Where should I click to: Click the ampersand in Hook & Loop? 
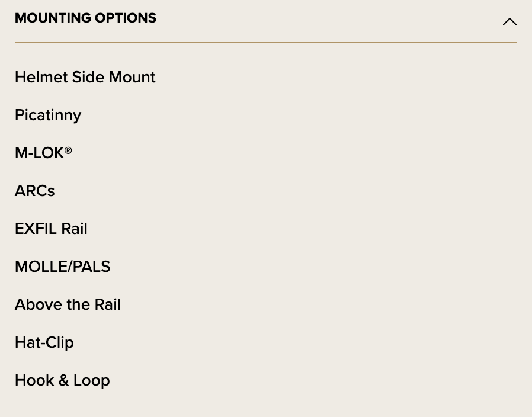tap(63, 380)
